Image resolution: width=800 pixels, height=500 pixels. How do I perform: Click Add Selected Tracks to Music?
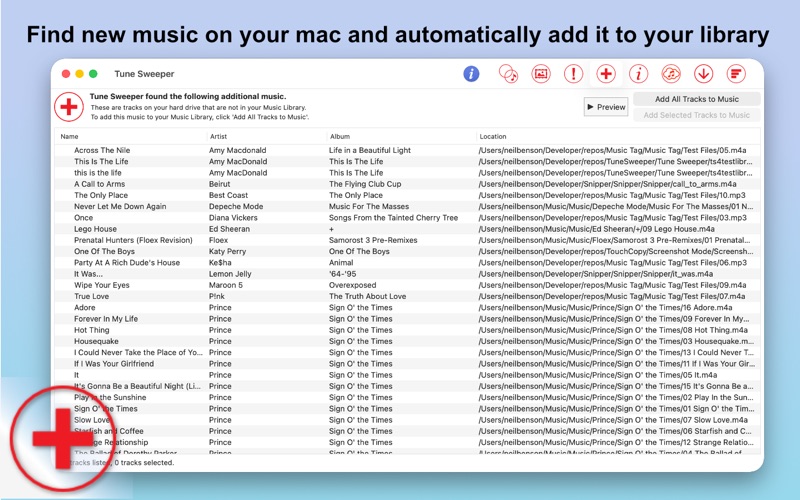coord(696,115)
